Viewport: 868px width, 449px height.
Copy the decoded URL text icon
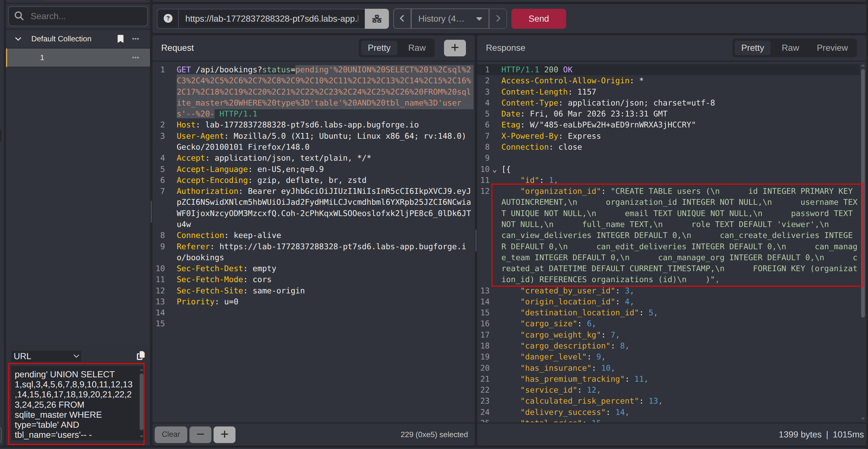click(x=141, y=356)
